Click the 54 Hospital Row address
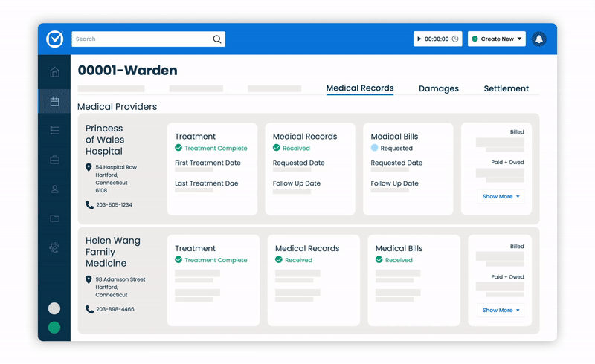 pyautogui.click(x=116, y=178)
